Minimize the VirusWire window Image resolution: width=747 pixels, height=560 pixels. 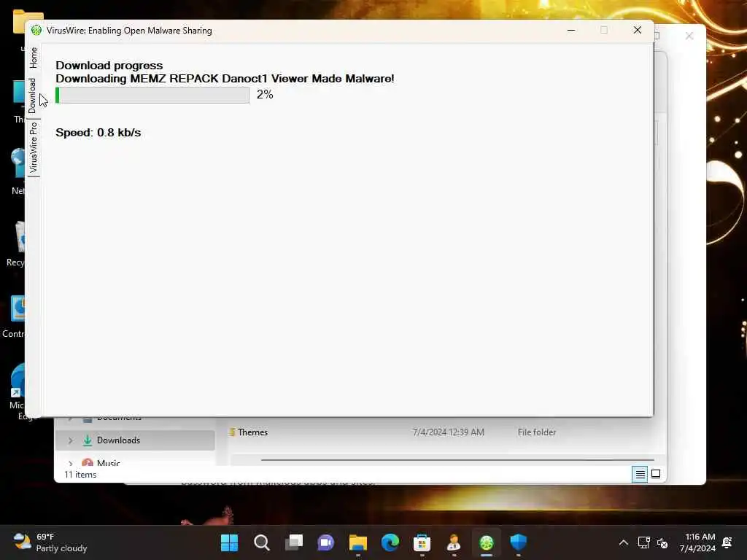point(571,30)
